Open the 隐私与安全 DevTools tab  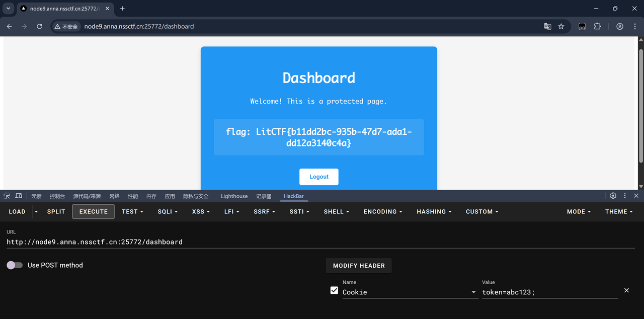196,196
